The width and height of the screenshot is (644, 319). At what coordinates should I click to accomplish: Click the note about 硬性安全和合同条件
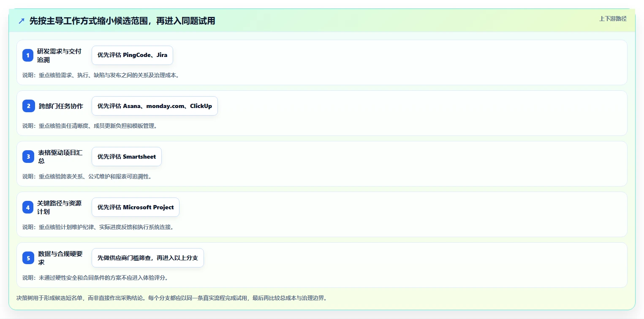(95, 278)
